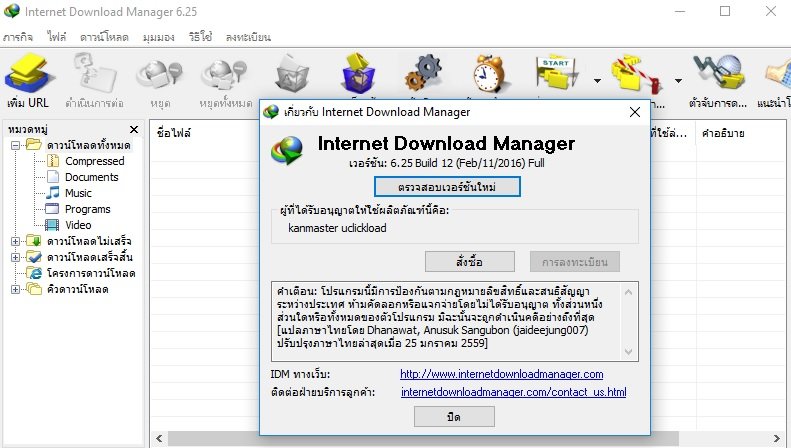This screenshot has height=448, width=791.
Task: Open the ไฟล์ menu
Action: [56, 37]
